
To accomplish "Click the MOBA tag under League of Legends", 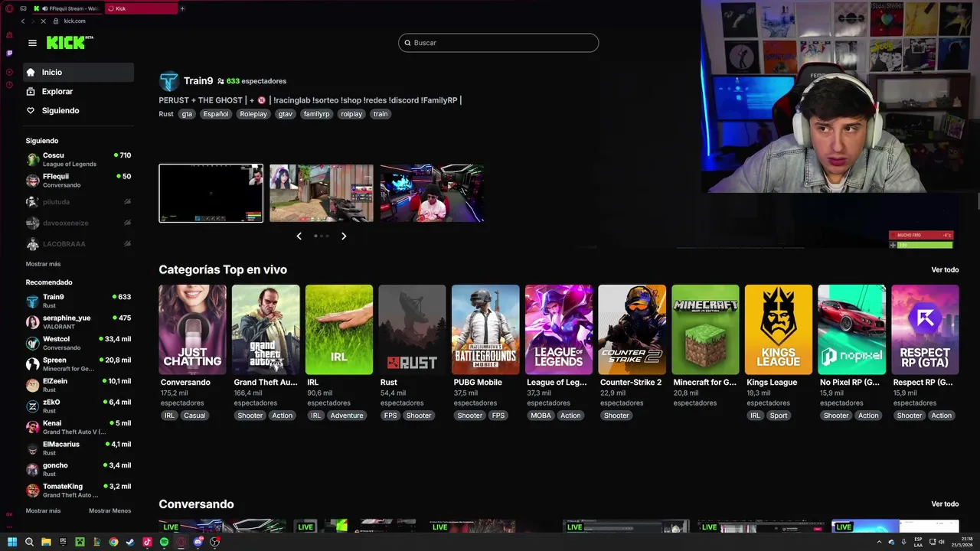I will [x=541, y=416].
